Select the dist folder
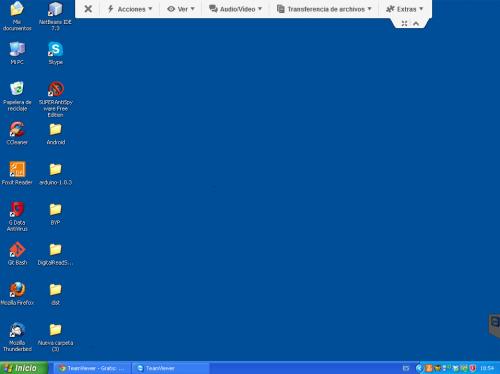The image size is (500, 374). [55, 294]
